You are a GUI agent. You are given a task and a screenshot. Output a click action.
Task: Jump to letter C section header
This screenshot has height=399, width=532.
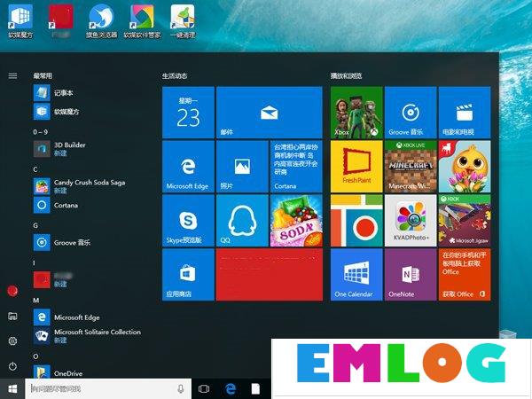click(35, 169)
